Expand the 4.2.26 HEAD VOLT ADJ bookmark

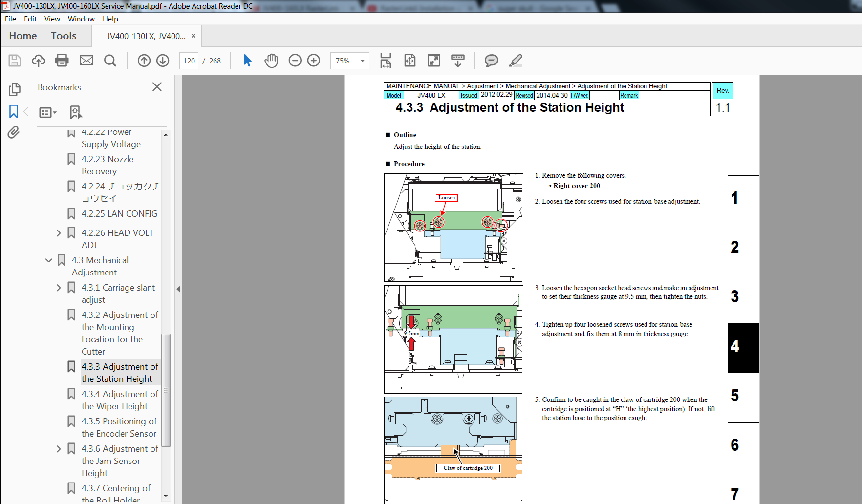[59, 233]
